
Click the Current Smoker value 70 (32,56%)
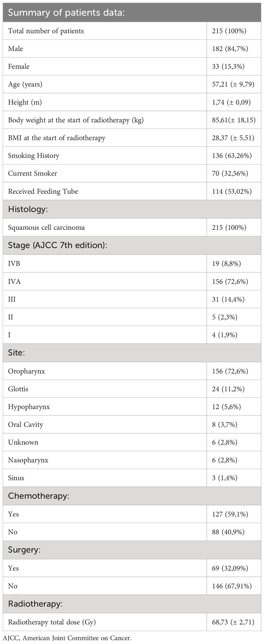click(230, 173)
